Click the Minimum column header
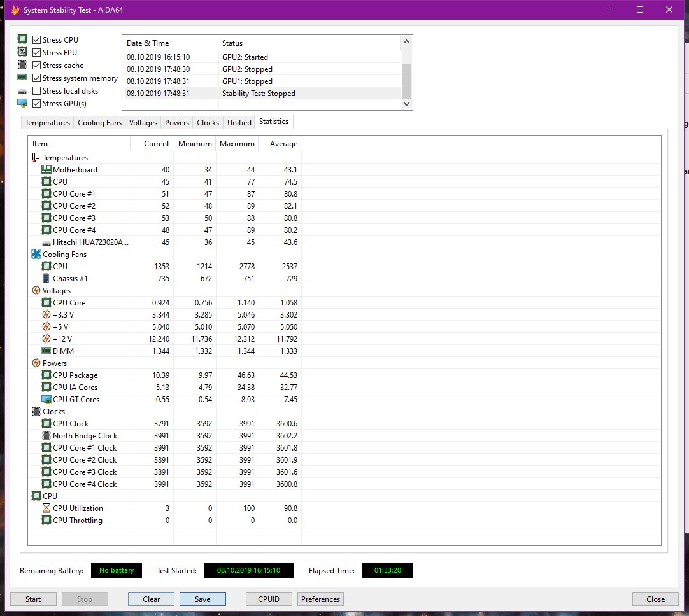Image resolution: width=689 pixels, height=616 pixels. [x=195, y=144]
